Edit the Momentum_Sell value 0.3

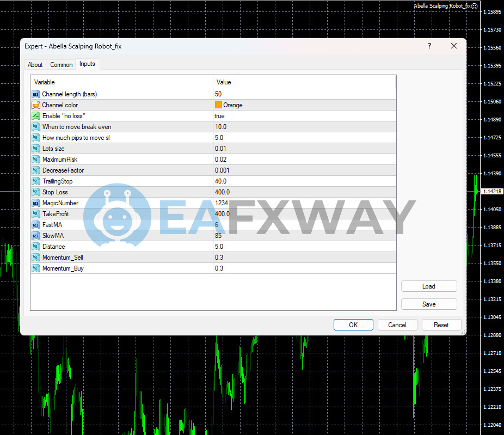tap(304, 258)
